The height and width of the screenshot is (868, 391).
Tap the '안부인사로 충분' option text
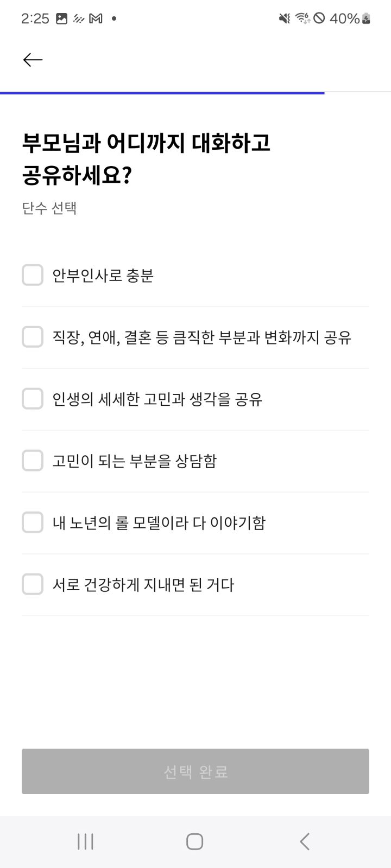pos(103,275)
